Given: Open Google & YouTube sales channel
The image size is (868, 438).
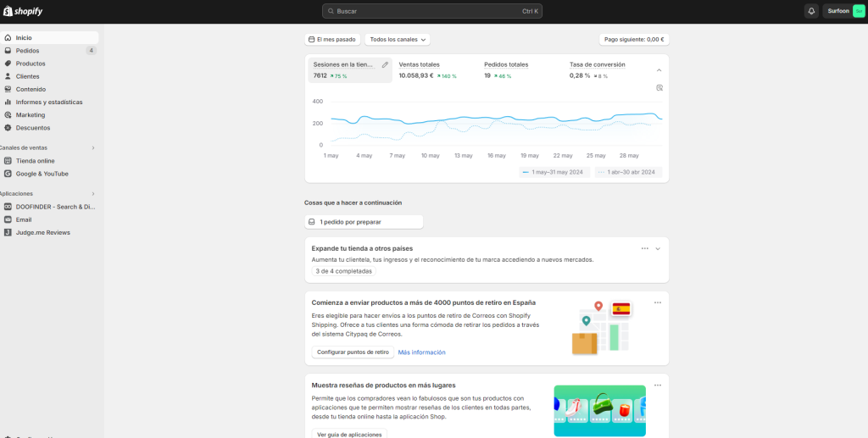Looking at the screenshot, I should click(42, 174).
